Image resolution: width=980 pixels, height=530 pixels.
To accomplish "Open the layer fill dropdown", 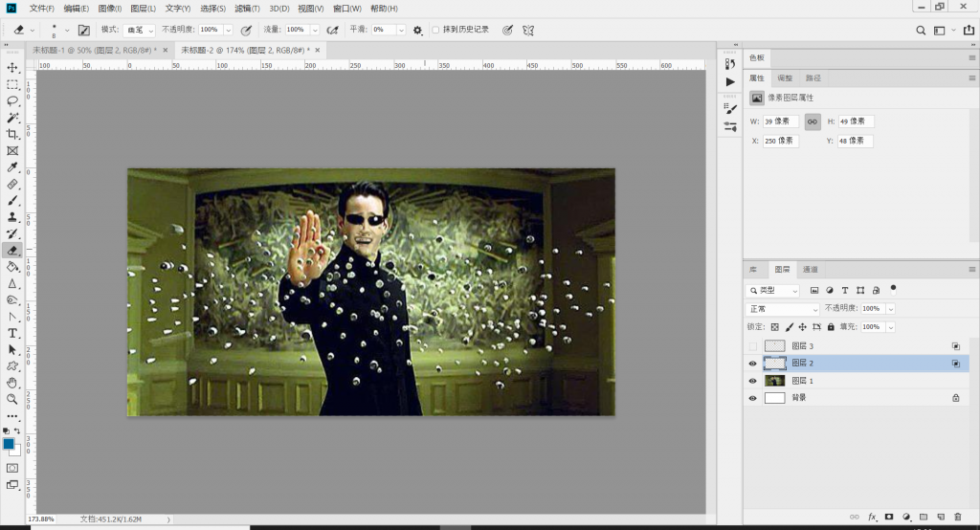I will point(891,327).
